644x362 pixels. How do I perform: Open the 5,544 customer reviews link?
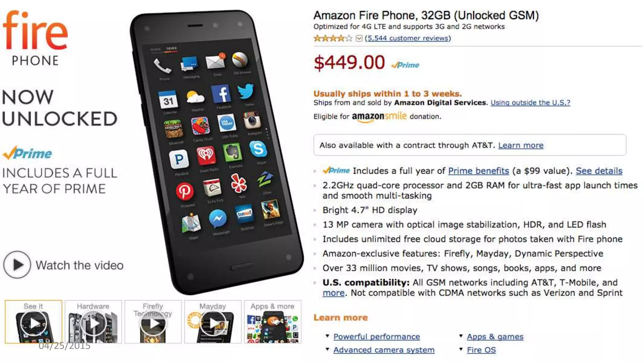click(408, 38)
